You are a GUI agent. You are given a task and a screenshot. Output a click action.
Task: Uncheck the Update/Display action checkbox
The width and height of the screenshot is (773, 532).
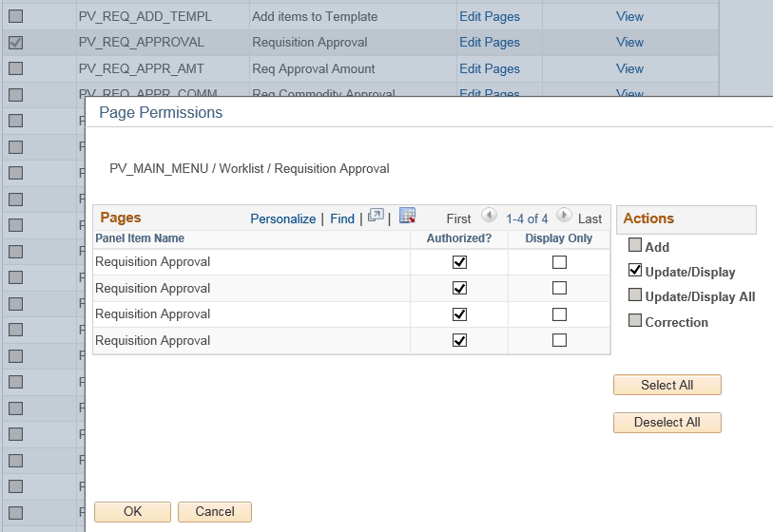coord(635,270)
